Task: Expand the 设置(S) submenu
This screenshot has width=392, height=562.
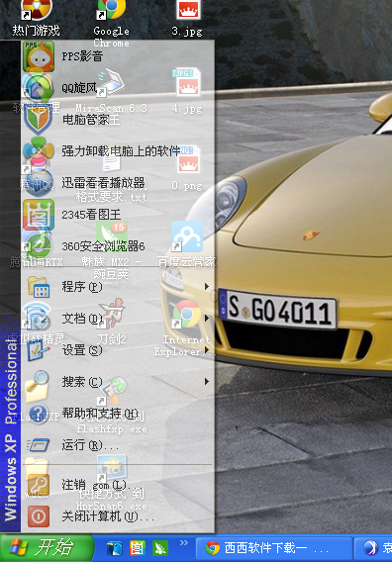Action: tap(118, 350)
